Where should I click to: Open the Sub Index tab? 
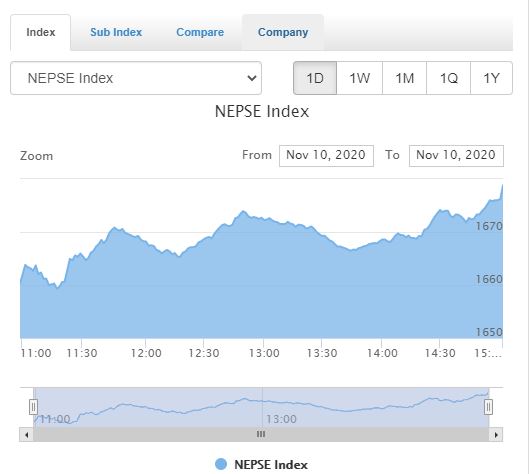click(x=116, y=32)
